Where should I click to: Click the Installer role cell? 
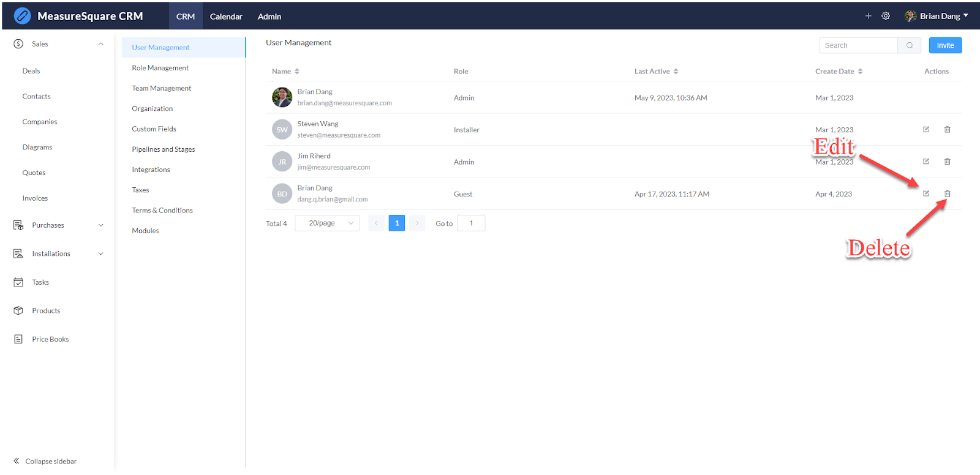pyautogui.click(x=467, y=130)
